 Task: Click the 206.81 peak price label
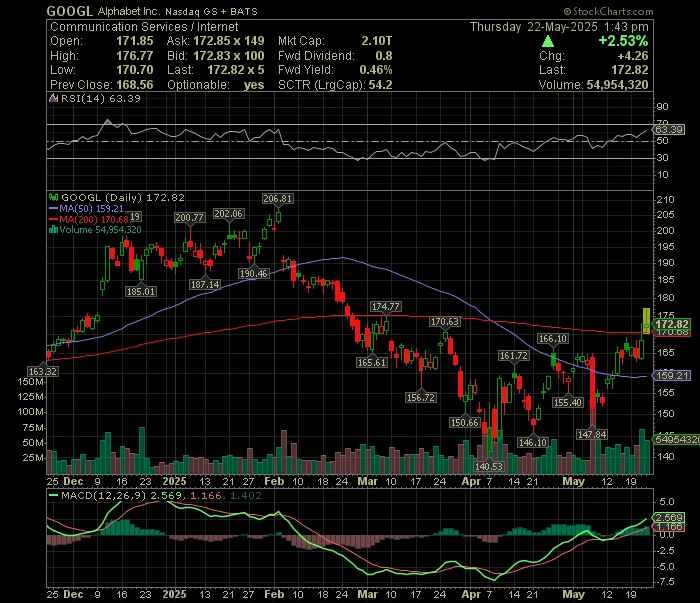tap(277, 199)
